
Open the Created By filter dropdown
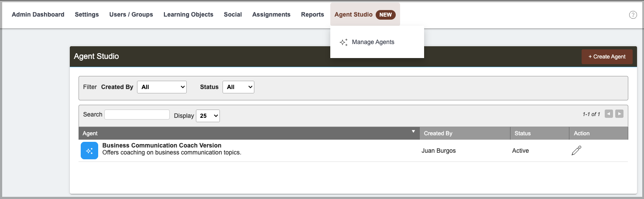click(x=162, y=87)
